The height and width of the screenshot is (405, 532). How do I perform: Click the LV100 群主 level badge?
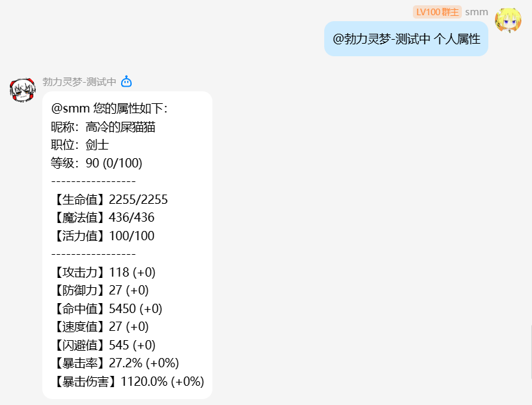[437, 12]
